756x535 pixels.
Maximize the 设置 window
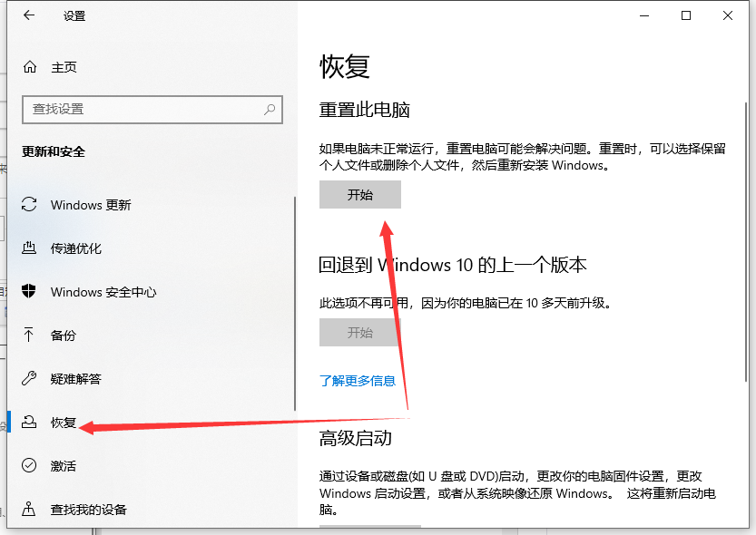coord(686,15)
